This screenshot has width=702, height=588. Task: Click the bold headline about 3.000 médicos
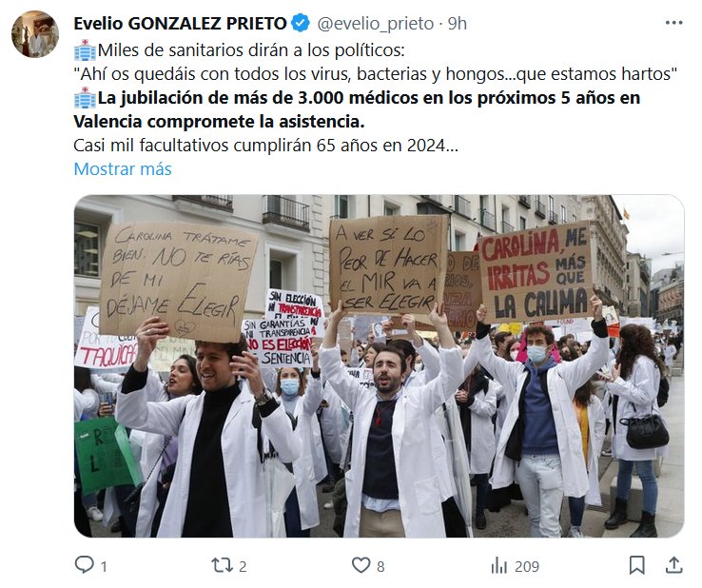[357, 109]
